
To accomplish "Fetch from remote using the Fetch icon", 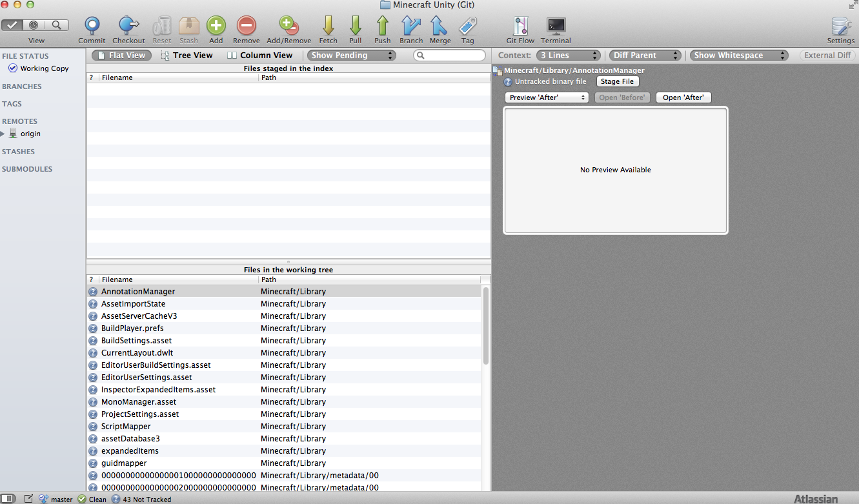I will [x=328, y=26].
